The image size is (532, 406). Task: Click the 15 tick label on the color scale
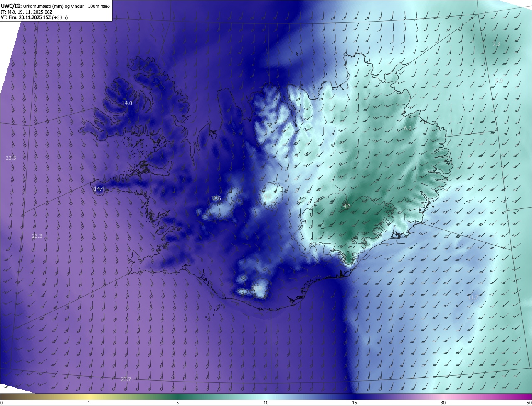pos(355,403)
